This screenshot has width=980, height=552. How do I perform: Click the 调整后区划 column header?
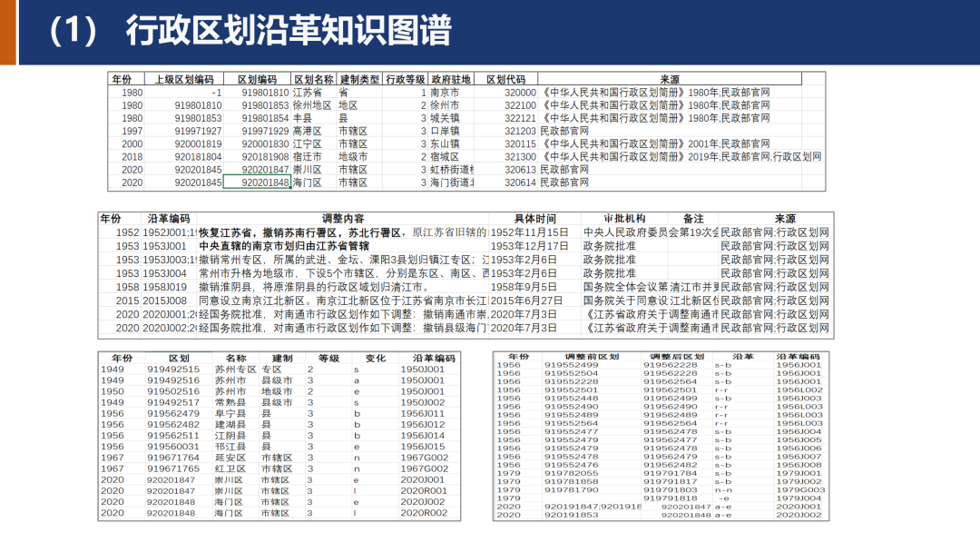point(677,356)
